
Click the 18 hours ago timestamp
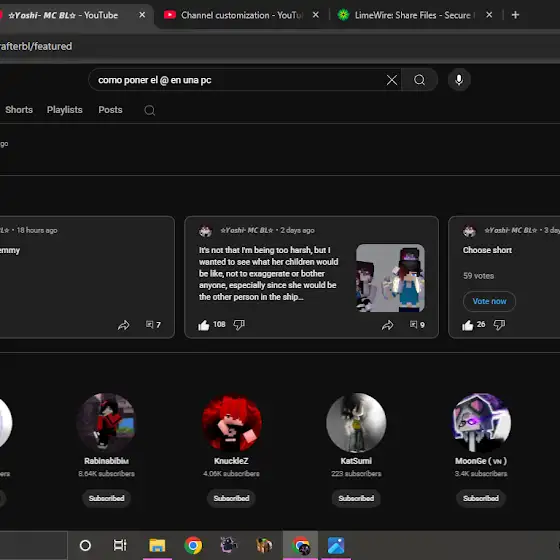click(37, 230)
